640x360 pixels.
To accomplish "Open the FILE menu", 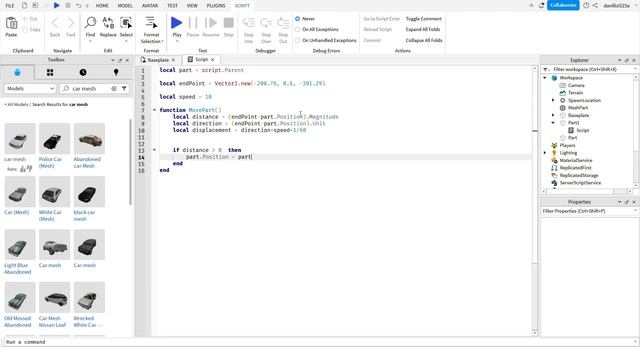I will pyautogui.click(x=9, y=6).
